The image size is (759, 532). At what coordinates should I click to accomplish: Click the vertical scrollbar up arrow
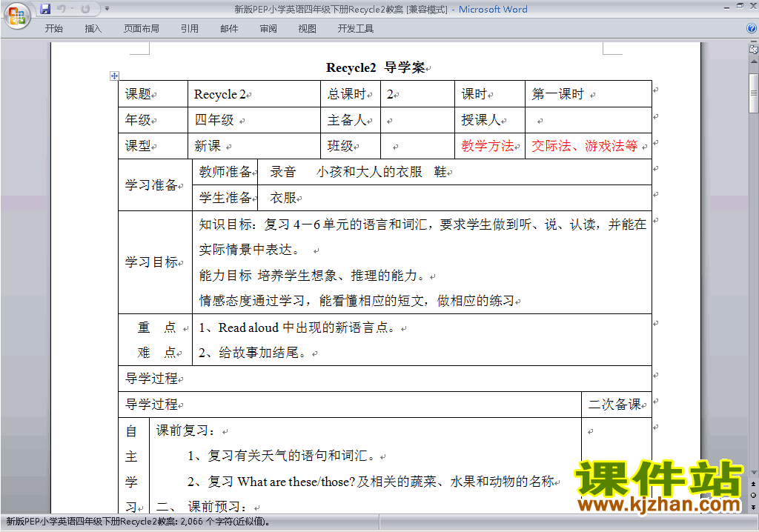pyautogui.click(x=754, y=61)
